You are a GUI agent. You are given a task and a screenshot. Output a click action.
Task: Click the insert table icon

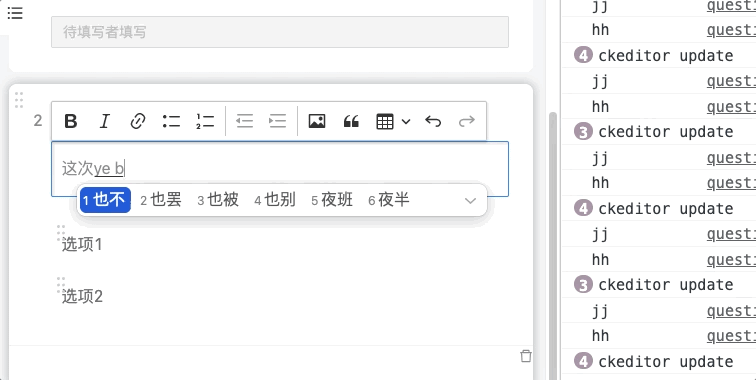tap(384, 122)
